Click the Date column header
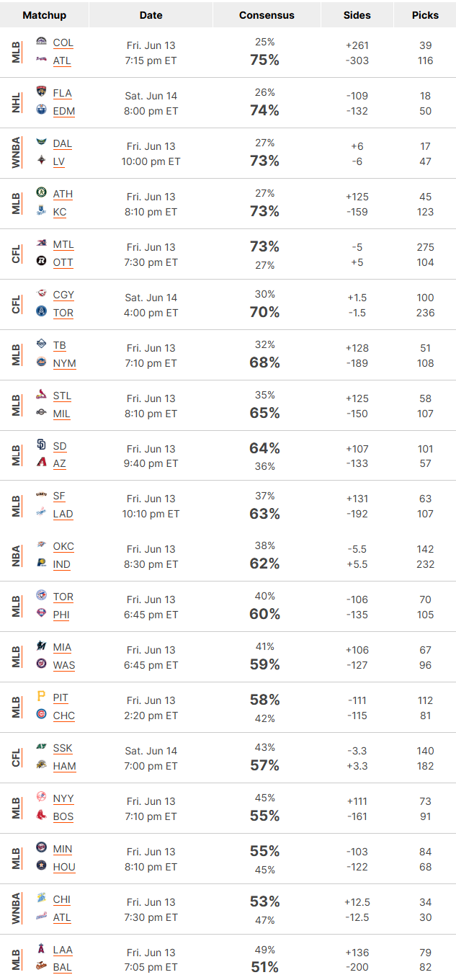The height and width of the screenshot is (980, 456). [151, 15]
